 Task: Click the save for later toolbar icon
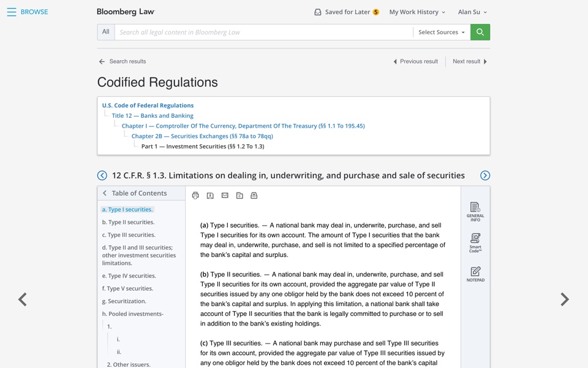point(254,196)
